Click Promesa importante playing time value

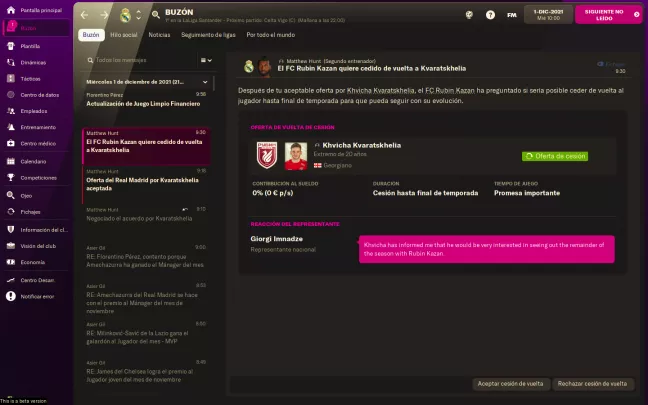[527, 193]
